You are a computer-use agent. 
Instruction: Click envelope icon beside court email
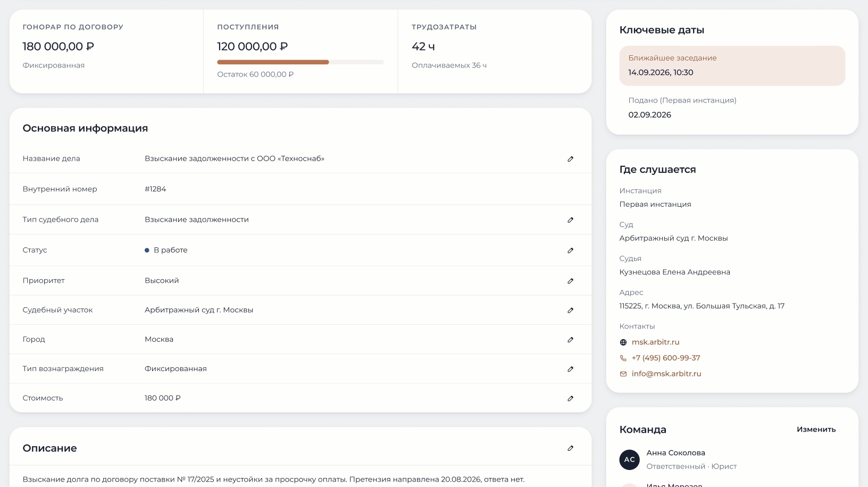click(x=623, y=374)
